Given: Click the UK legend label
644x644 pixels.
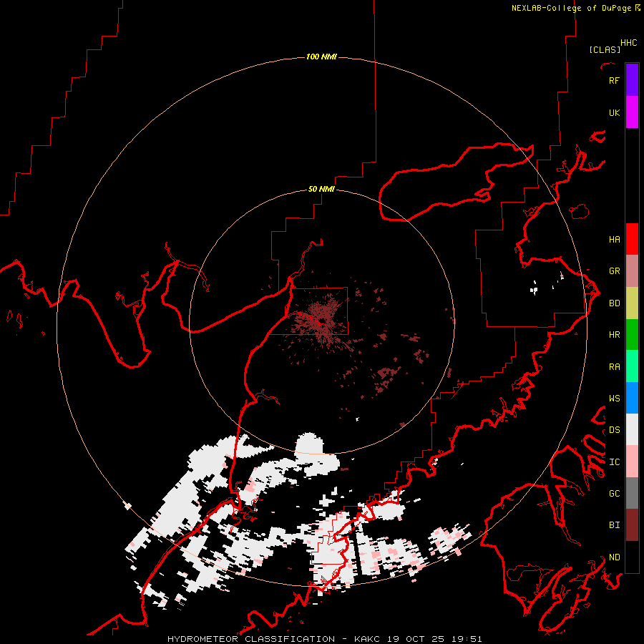Looking at the screenshot, I should click(x=614, y=112).
